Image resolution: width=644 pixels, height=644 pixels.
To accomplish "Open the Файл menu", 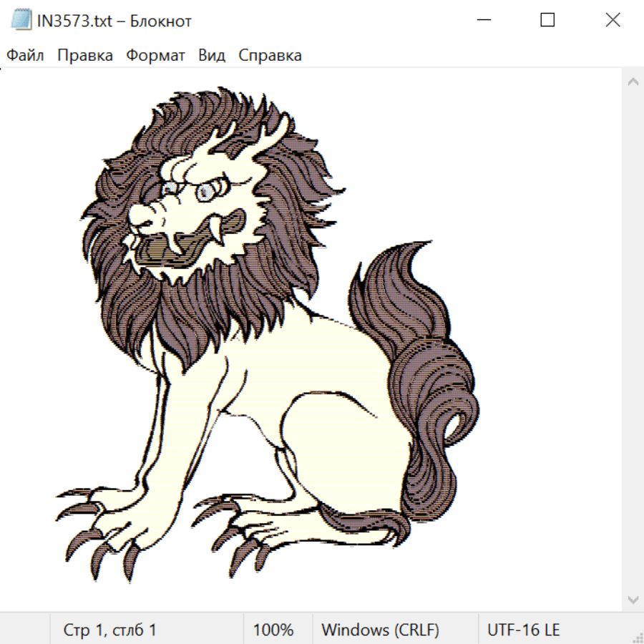I will [25, 55].
